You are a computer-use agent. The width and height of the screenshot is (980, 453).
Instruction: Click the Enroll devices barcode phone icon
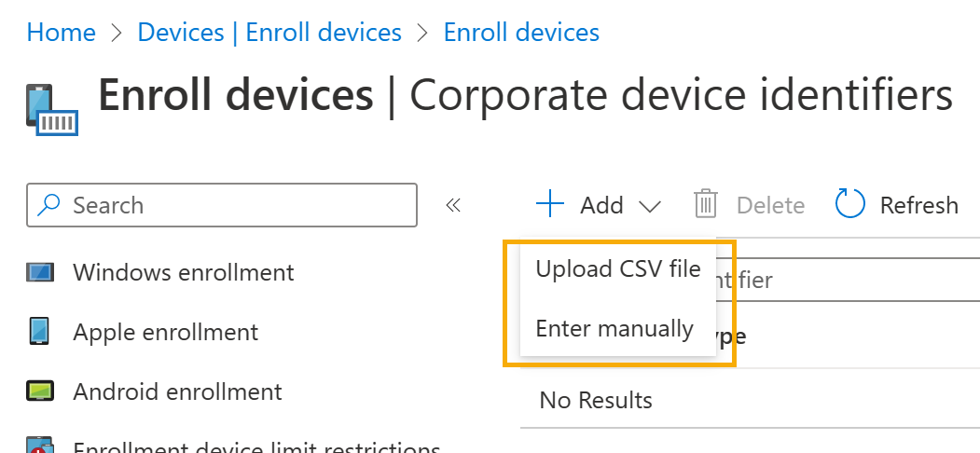click(x=52, y=110)
